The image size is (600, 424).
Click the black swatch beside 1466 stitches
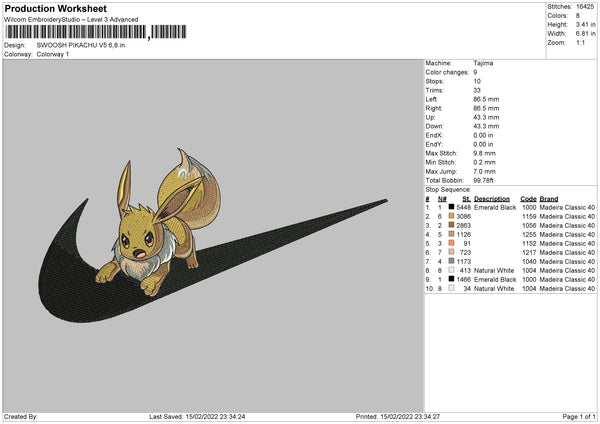point(452,279)
